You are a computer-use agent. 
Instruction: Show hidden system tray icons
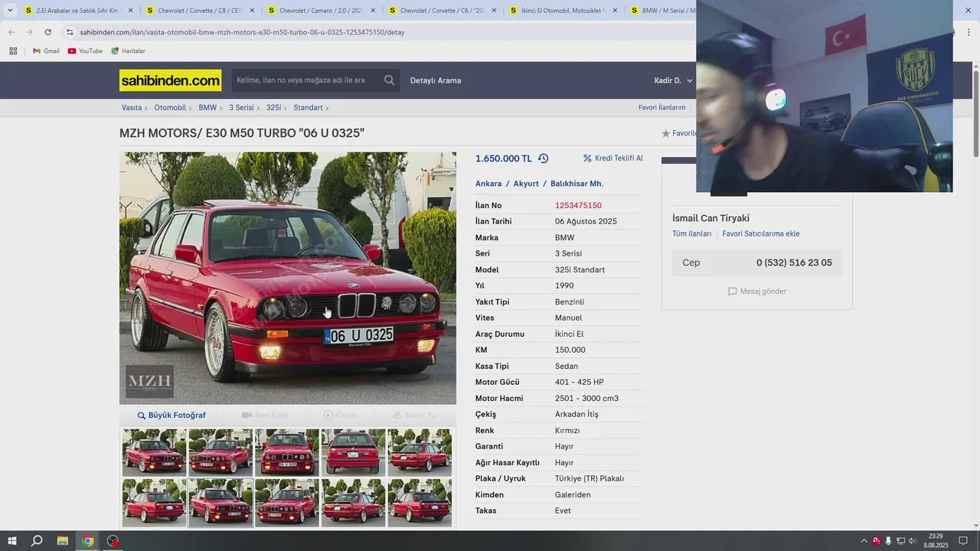[x=864, y=541]
